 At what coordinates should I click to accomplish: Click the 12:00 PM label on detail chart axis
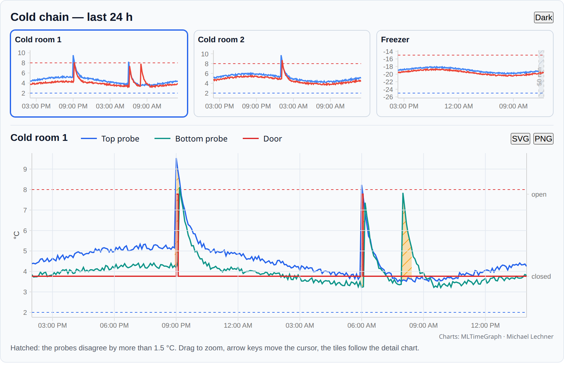485,326
